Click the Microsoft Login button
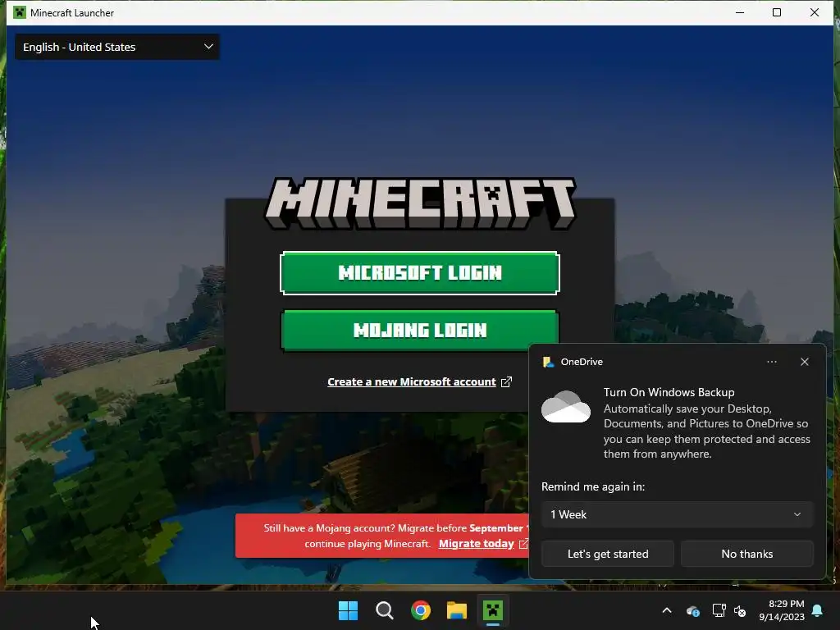Viewport: 840px width, 630px height. click(419, 272)
